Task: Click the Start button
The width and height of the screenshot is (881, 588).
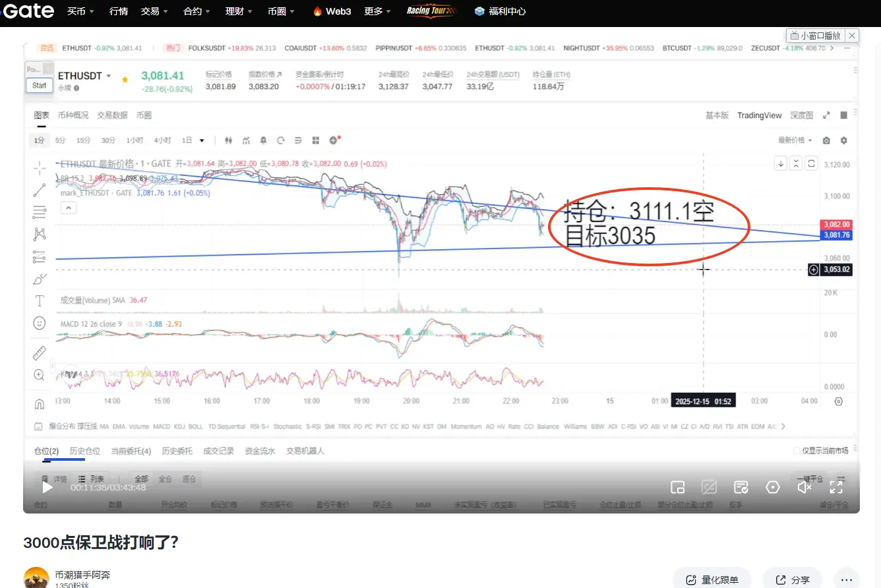Action: [x=40, y=85]
